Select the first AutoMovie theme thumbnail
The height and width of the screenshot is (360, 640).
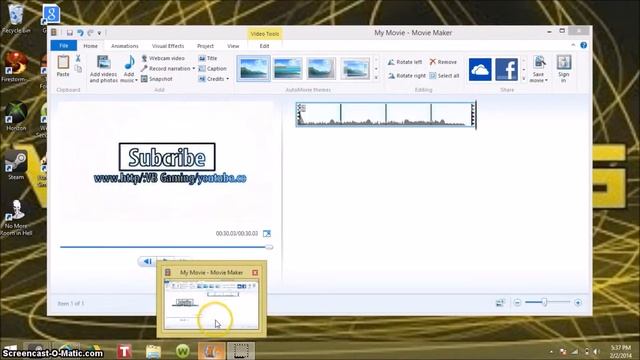point(253,68)
